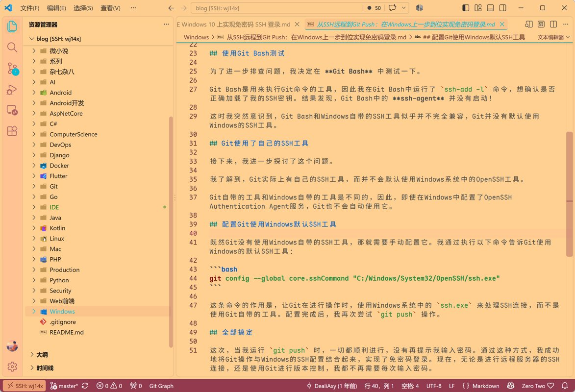Click Windows in the breadcrumb path

196,37
